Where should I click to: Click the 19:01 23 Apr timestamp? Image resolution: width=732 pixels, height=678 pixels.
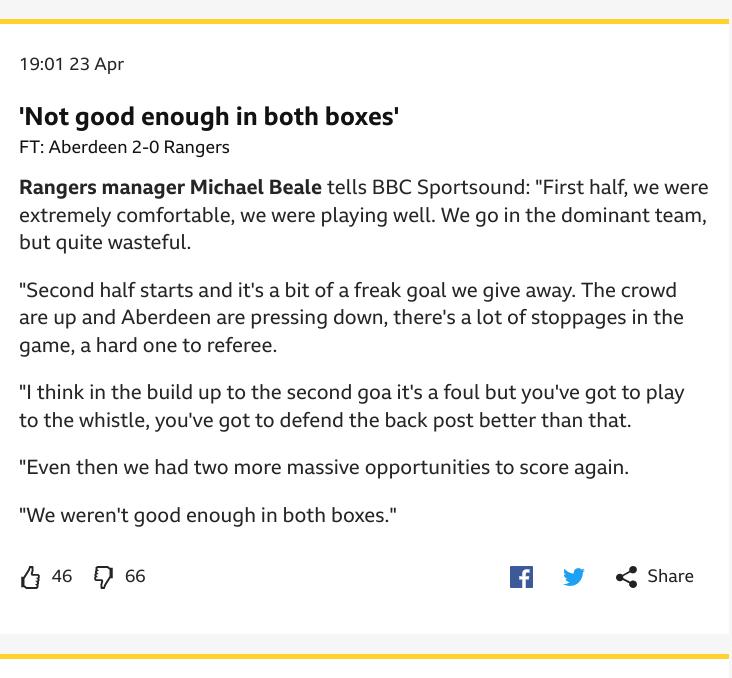click(71, 64)
